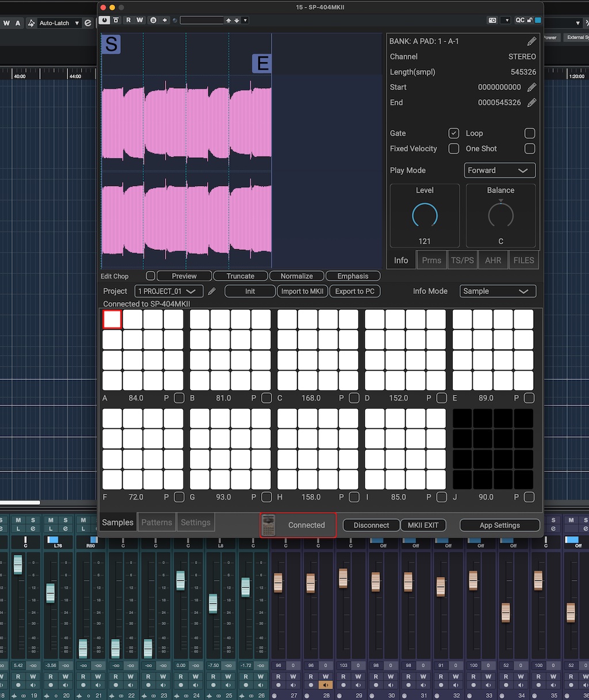589x700 pixels.
Task: Open the preset menu triangle in plugin header
Action: coord(245,20)
